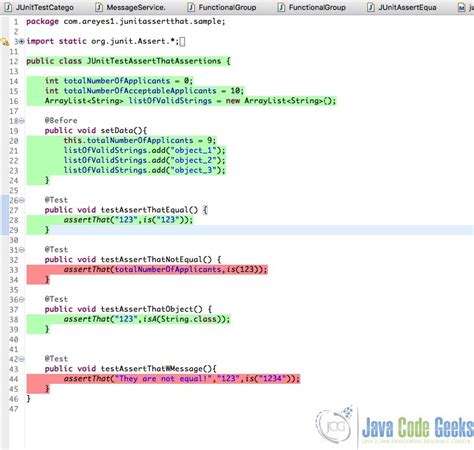The image size is (474, 450).
Task: Collapse the testAssertThatWMessage method at line 42
Action: (x=22, y=359)
